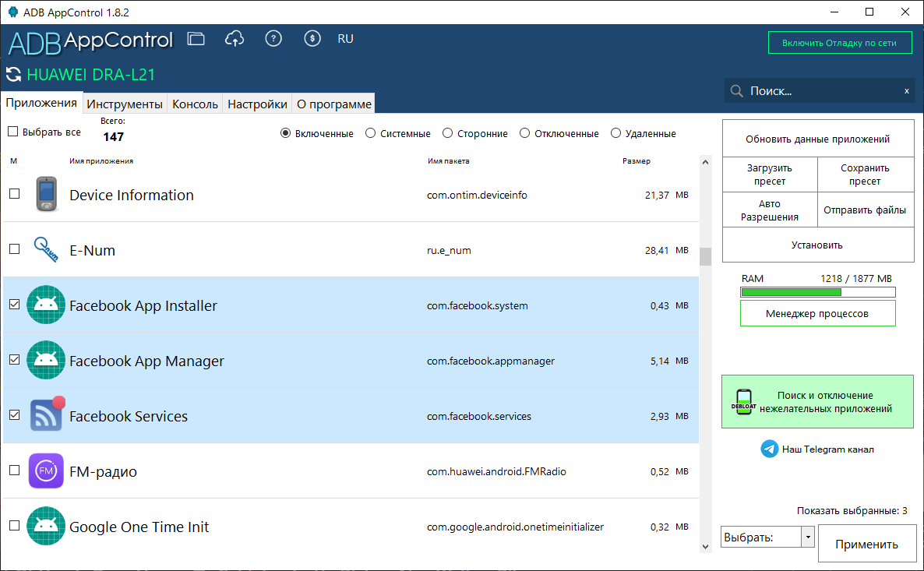Open the help question mark icon

pyautogui.click(x=273, y=39)
